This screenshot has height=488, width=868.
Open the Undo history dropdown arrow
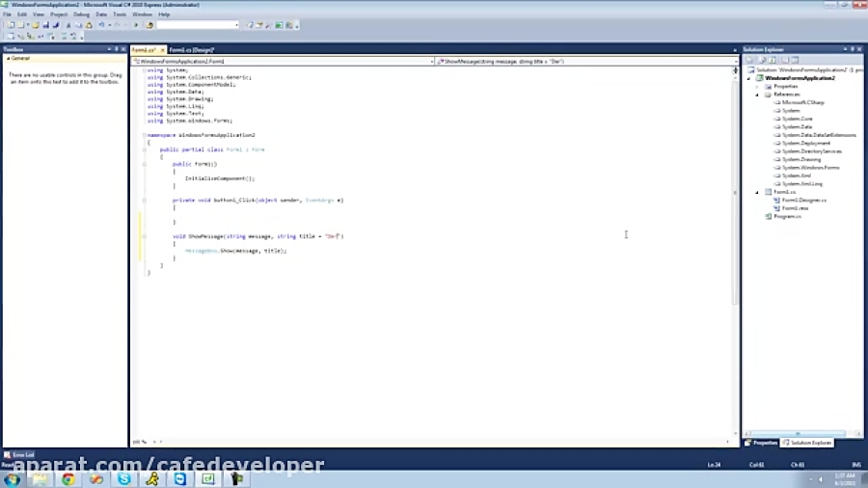pyautogui.click(x=110, y=25)
